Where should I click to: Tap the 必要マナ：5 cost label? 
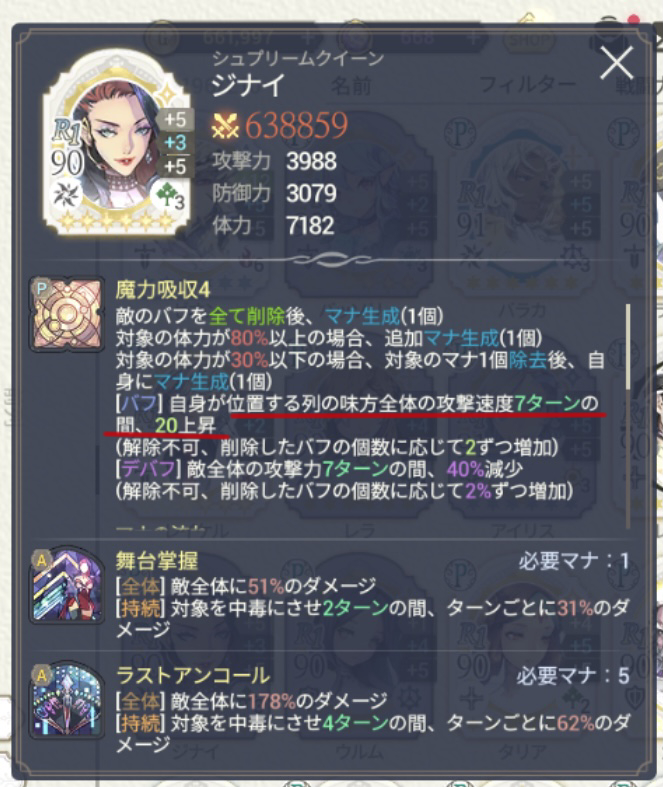573,676
